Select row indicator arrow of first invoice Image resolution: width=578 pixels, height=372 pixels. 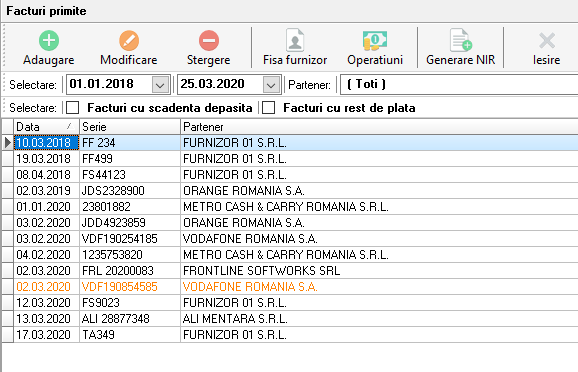tap(8, 143)
